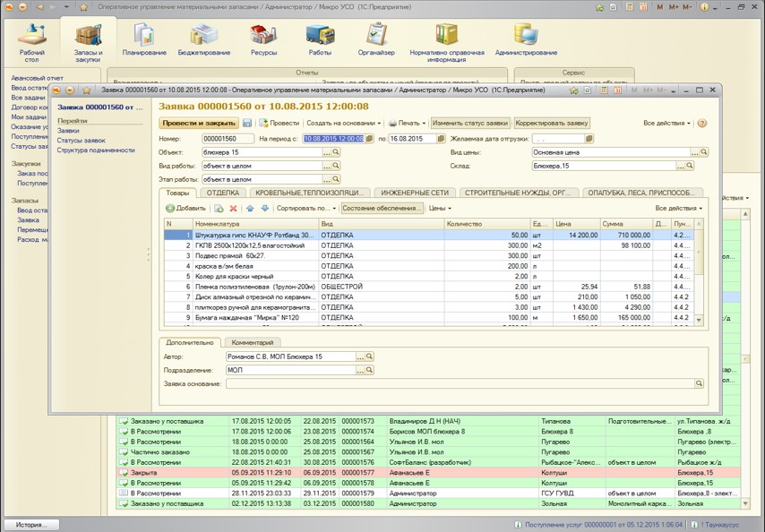Click the ellipsis selector of Подразделение field

click(x=360, y=371)
